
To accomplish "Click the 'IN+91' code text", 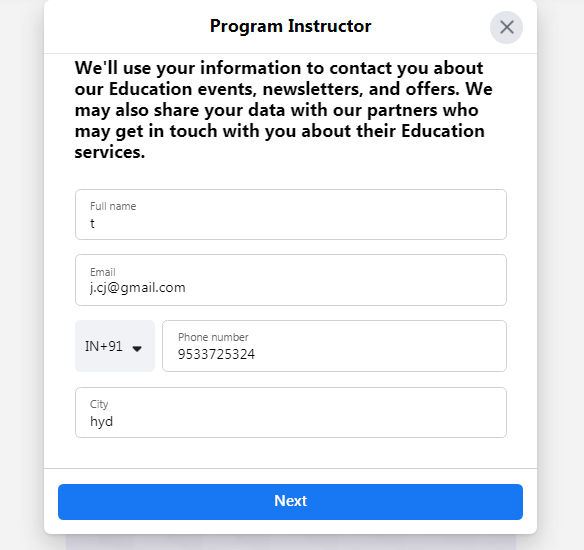I will (x=104, y=346).
